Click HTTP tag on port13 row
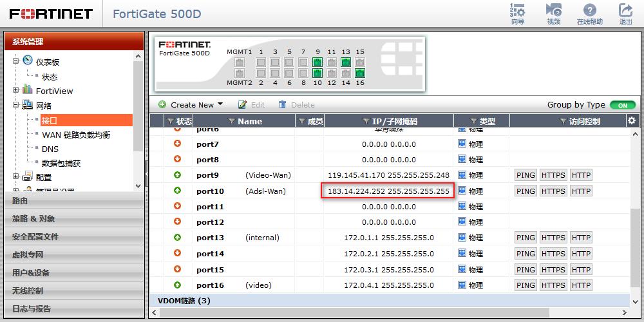Image resolution: width=644 pixels, height=322 pixels. pos(581,238)
